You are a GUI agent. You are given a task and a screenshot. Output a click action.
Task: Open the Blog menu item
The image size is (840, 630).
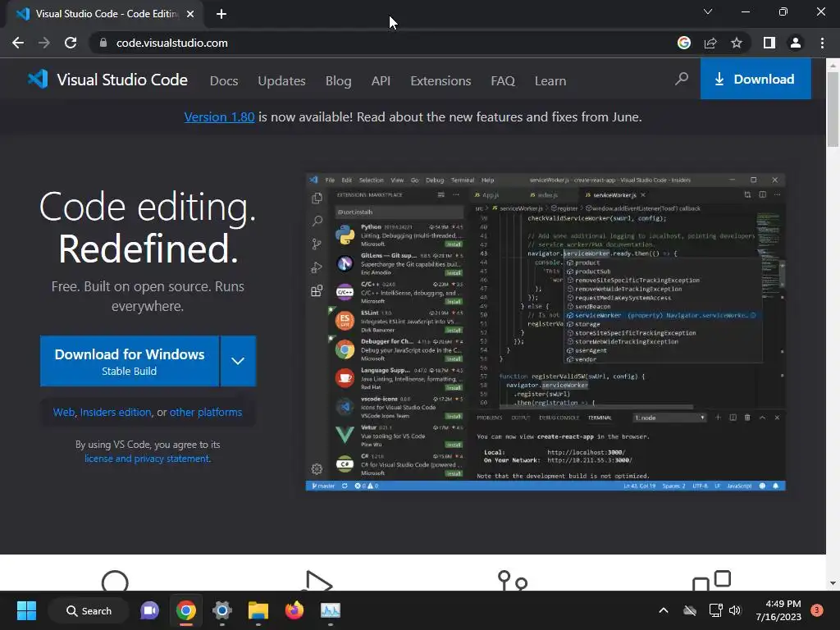click(x=339, y=81)
